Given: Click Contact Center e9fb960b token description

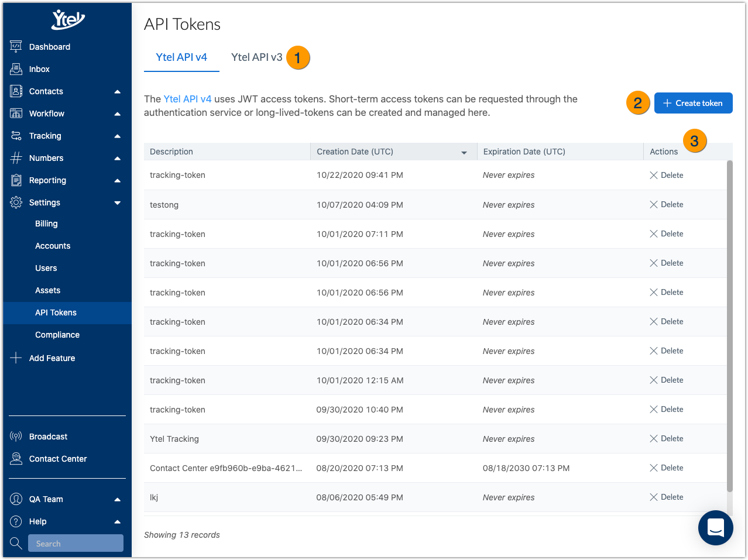Looking at the screenshot, I should [x=226, y=468].
